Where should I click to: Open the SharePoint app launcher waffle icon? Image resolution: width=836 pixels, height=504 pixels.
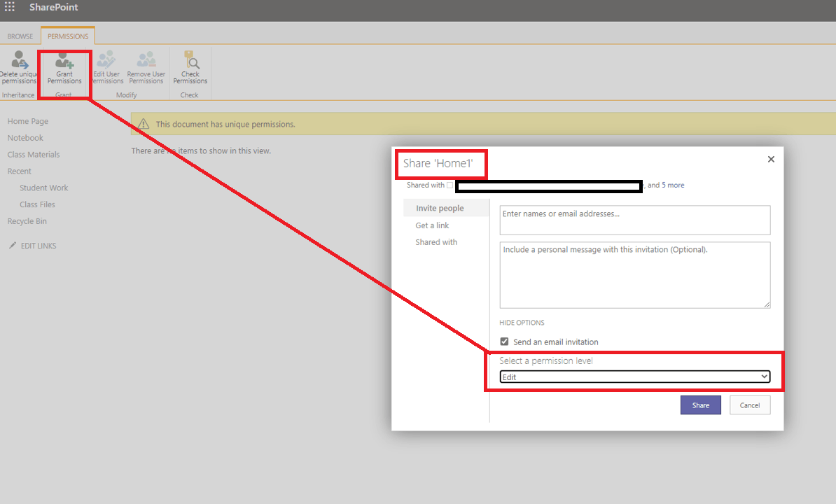coord(10,7)
